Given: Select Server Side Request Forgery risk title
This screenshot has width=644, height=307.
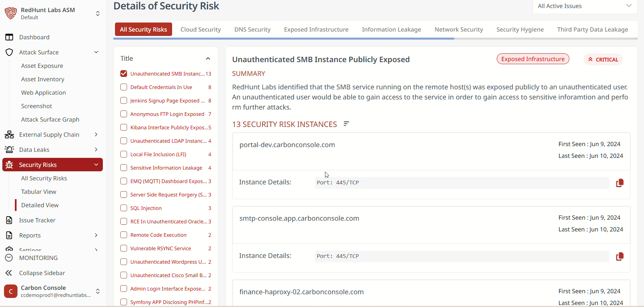Looking at the screenshot, I should pos(168,195).
